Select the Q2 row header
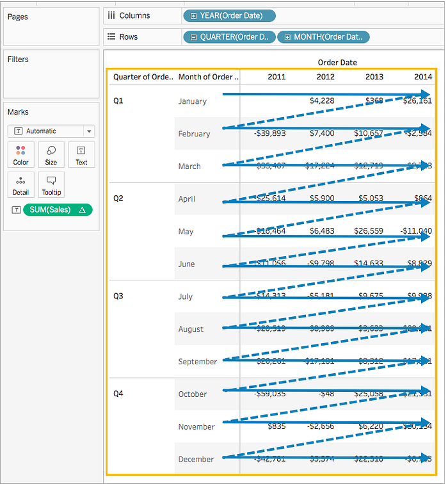This screenshot has width=448, height=484. 118,198
